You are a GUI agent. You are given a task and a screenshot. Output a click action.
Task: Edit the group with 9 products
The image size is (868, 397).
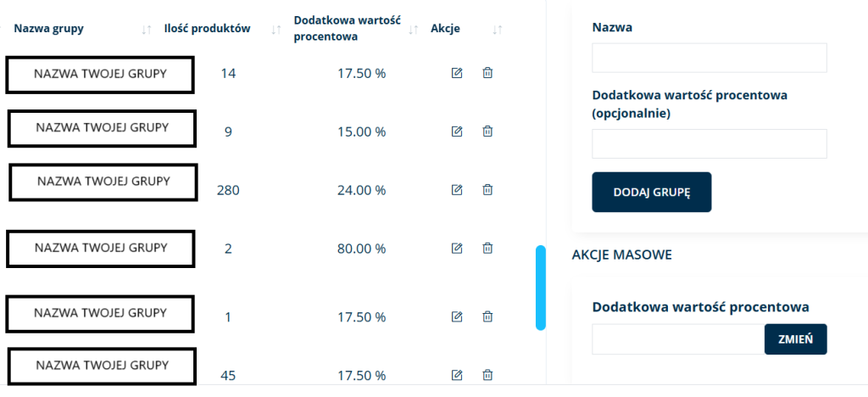pyautogui.click(x=457, y=131)
